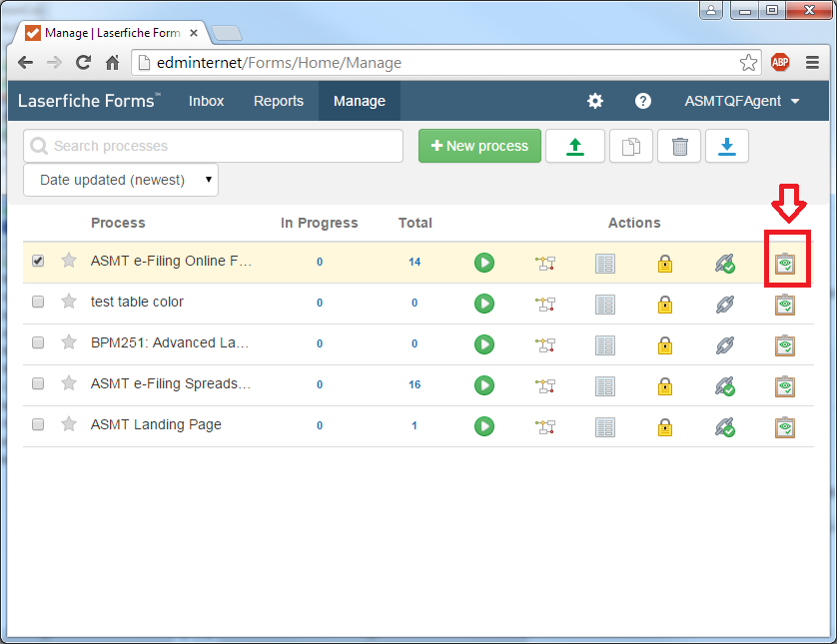Click the padlock icon for BPM251 row
The image size is (837, 644).
(664, 344)
